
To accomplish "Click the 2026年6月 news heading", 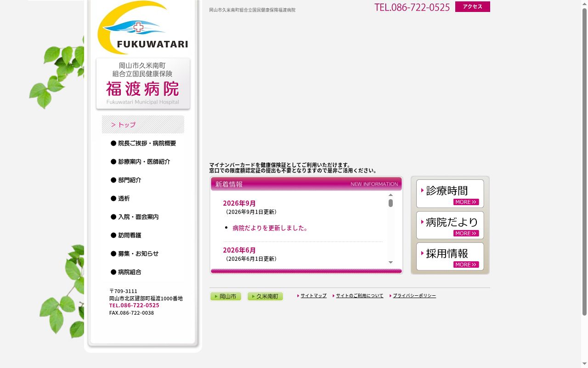I will click(x=239, y=250).
